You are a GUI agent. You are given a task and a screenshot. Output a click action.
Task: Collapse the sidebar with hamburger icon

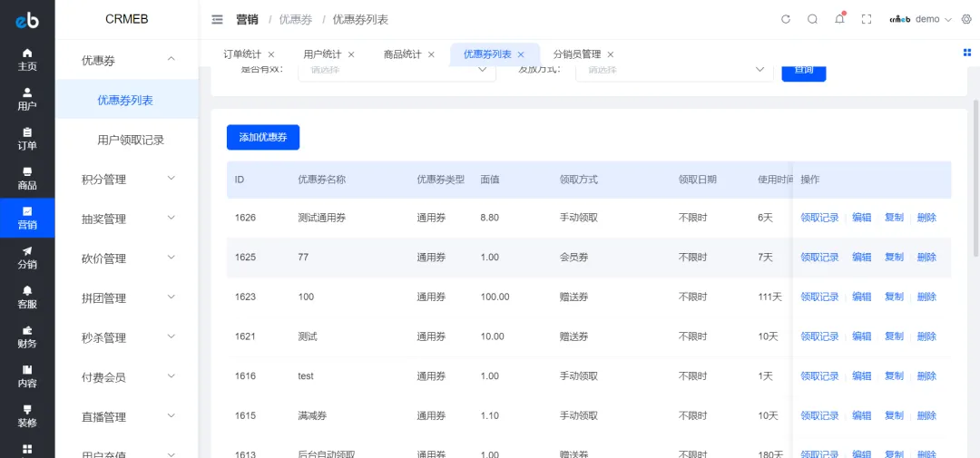click(x=217, y=19)
